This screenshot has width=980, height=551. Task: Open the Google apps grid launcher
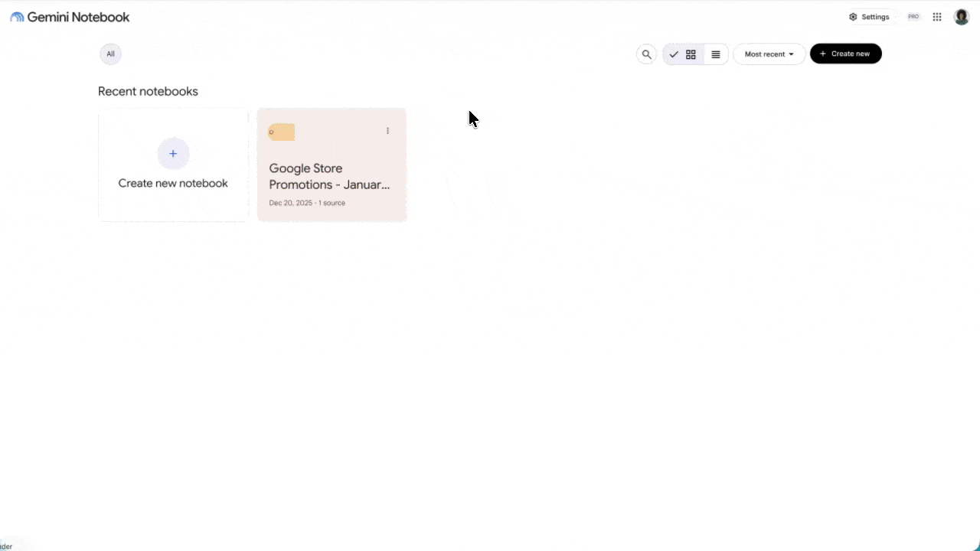click(x=937, y=17)
